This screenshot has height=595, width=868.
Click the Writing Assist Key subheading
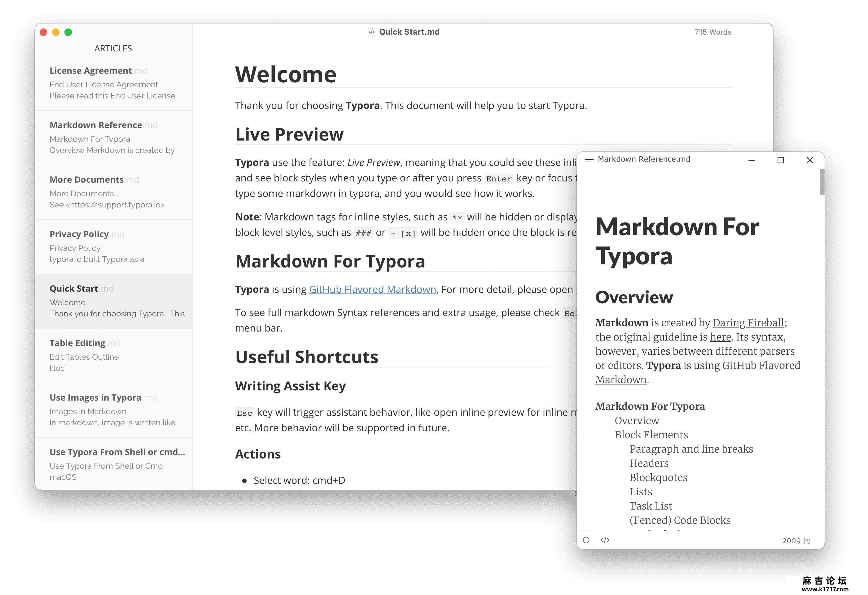pos(291,386)
